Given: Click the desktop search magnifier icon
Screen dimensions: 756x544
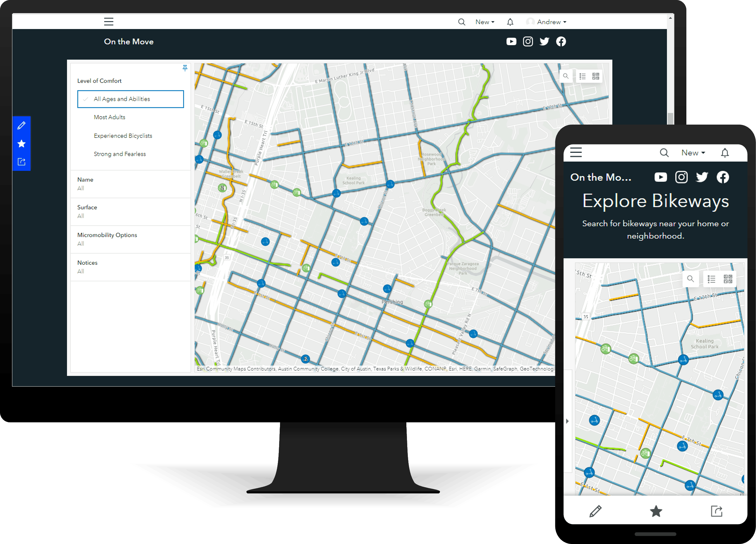Looking at the screenshot, I should point(461,22).
